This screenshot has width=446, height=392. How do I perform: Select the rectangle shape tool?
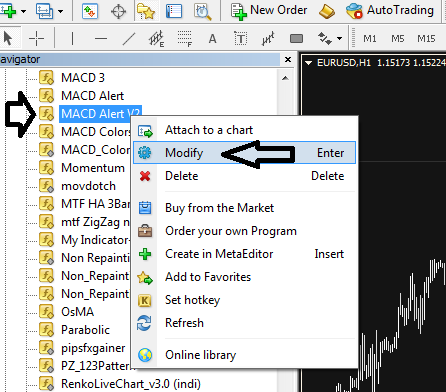coord(296,39)
